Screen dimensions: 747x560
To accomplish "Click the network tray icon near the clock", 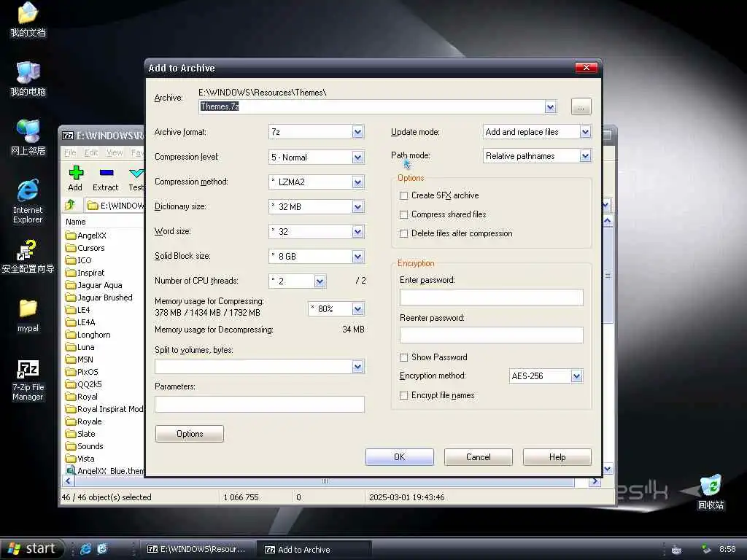I will (706, 550).
